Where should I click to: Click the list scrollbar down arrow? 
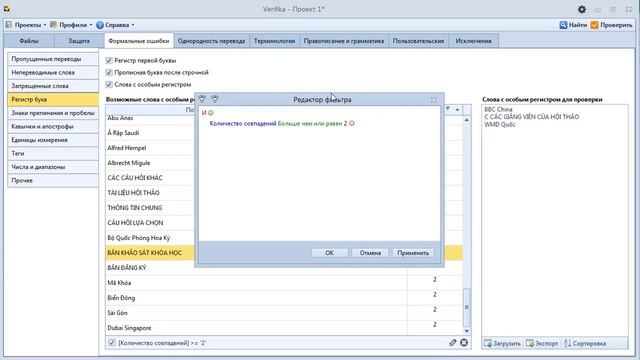point(467,331)
